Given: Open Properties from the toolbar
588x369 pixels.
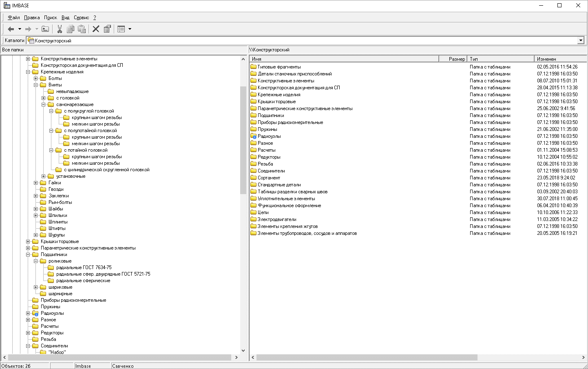Looking at the screenshot, I should [x=107, y=29].
